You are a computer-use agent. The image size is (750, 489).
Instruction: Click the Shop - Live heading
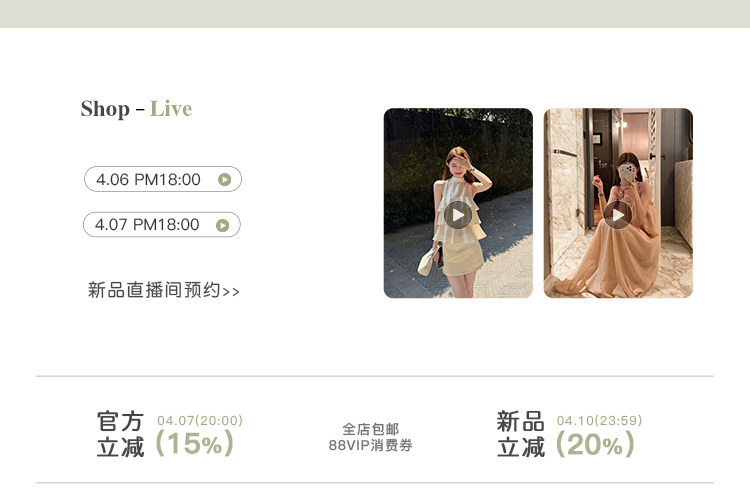[x=136, y=109]
